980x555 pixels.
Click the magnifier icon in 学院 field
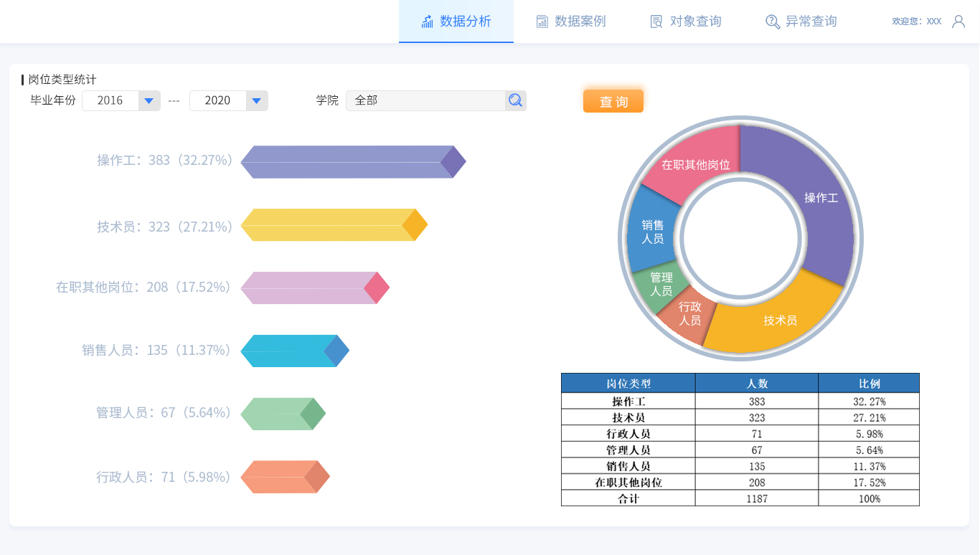tap(515, 100)
